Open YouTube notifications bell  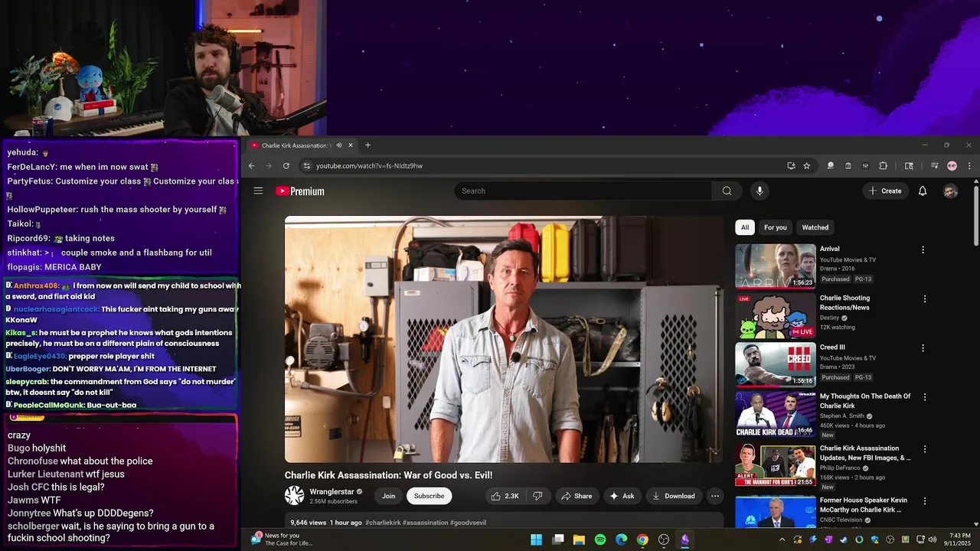[923, 191]
